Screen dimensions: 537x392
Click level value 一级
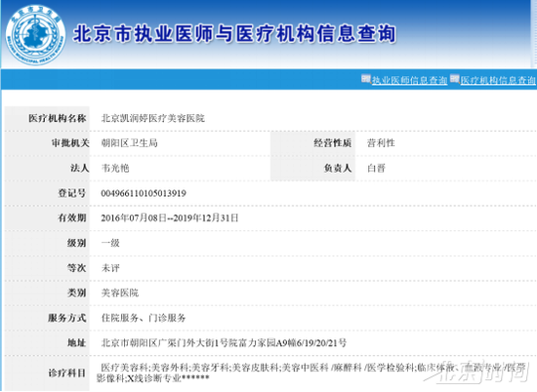point(110,243)
